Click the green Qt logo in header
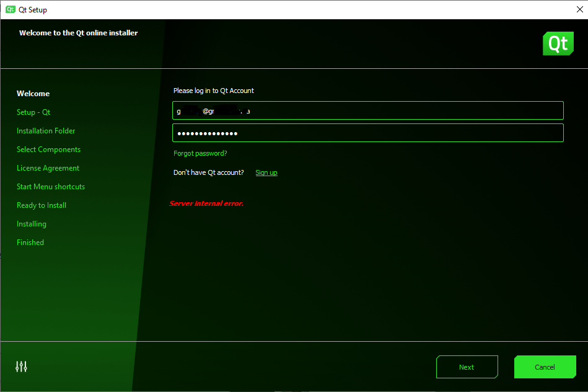588x392 pixels. coord(558,43)
